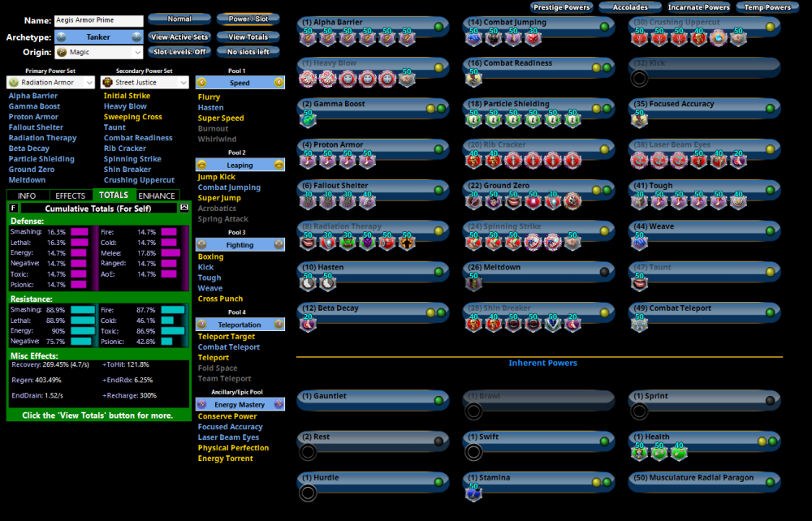The image size is (812, 521).
Task: Click the Combat Teleport enhancement slot icon
Action: pos(639,324)
